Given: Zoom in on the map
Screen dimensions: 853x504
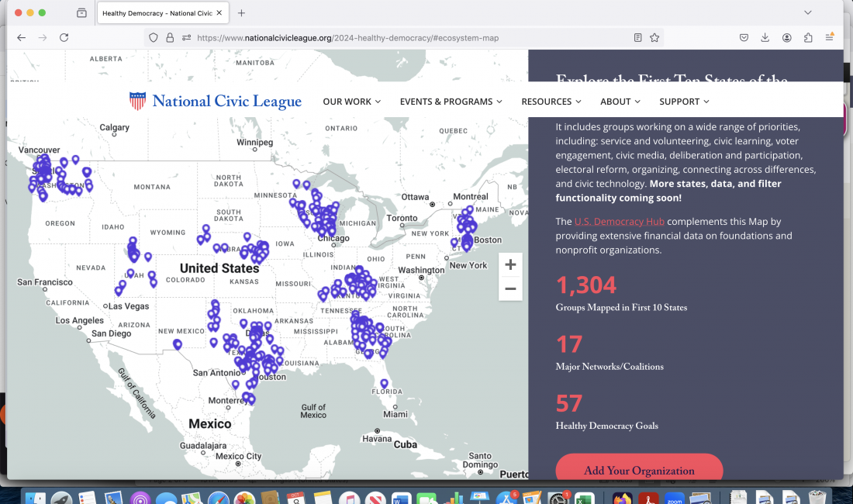Looking at the screenshot, I should [x=510, y=264].
